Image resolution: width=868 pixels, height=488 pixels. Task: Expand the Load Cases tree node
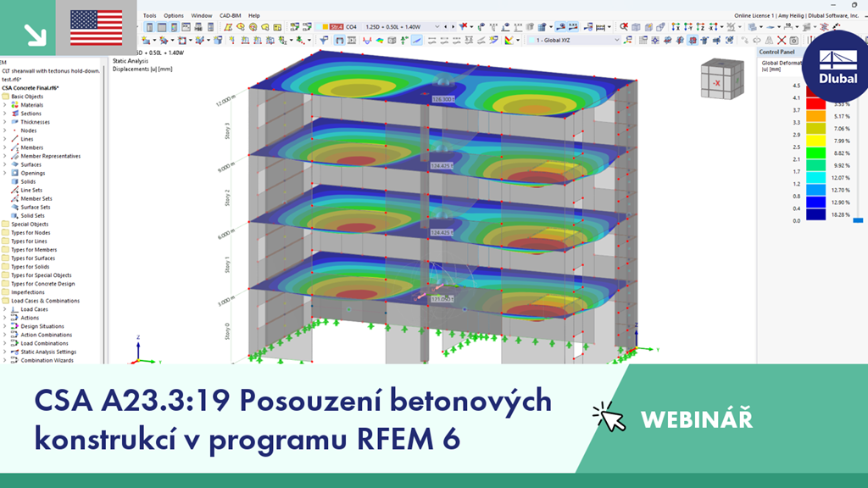[x=5, y=309]
